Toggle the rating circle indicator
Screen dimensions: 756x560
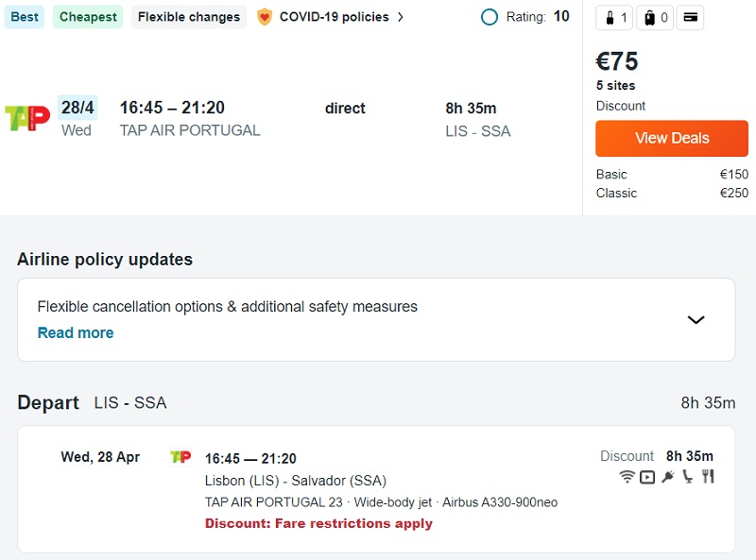pyautogui.click(x=490, y=16)
